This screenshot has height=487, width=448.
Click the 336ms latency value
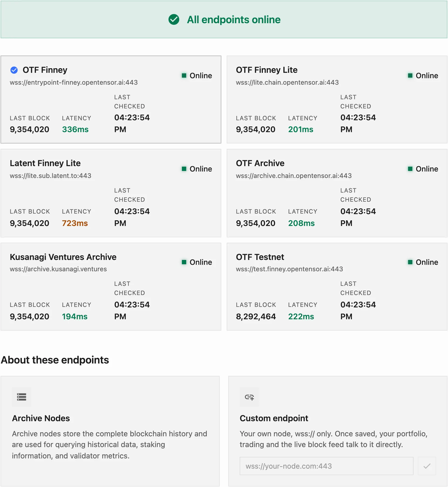(75, 129)
